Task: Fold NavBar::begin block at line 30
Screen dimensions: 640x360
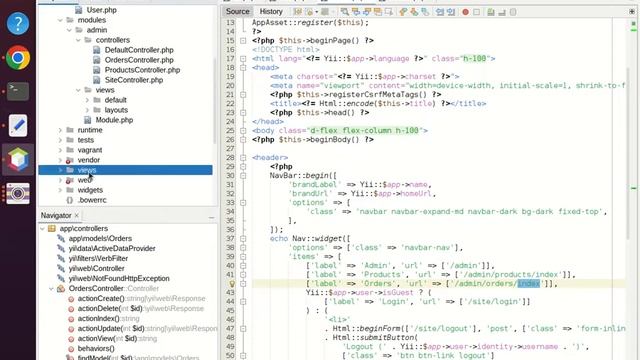Action: 243,176
